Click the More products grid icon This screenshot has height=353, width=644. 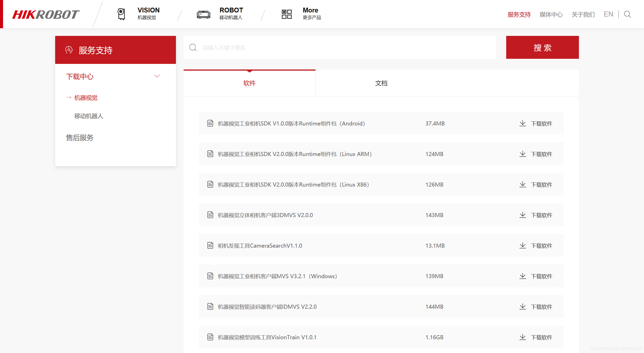pyautogui.click(x=287, y=14)
